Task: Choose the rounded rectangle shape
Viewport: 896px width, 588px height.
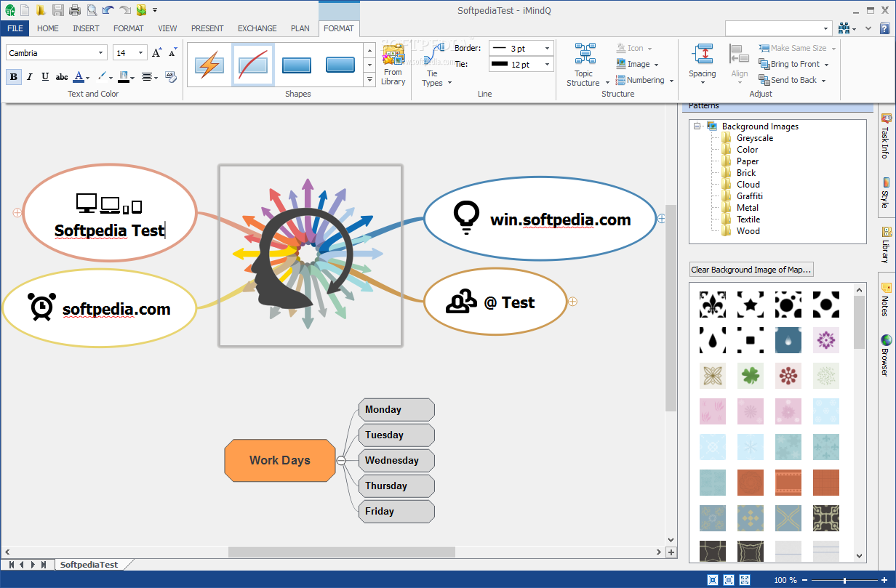Action: tap(340, 65)
